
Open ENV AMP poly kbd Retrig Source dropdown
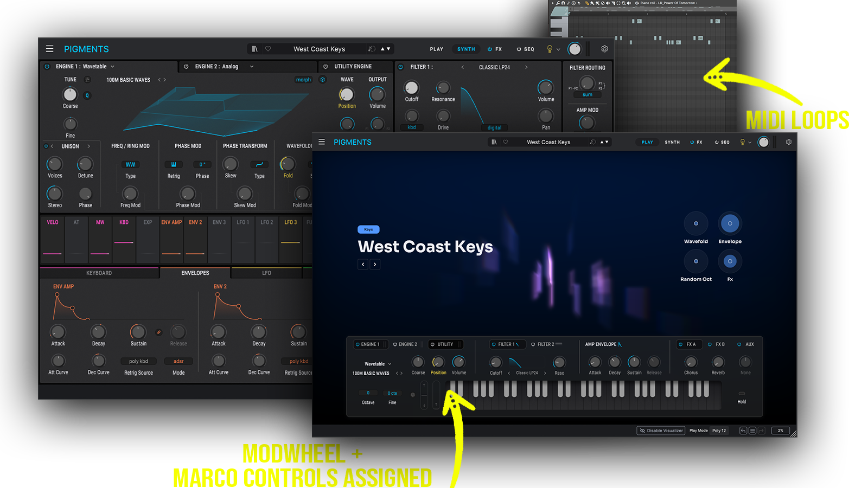click(138, 361)
